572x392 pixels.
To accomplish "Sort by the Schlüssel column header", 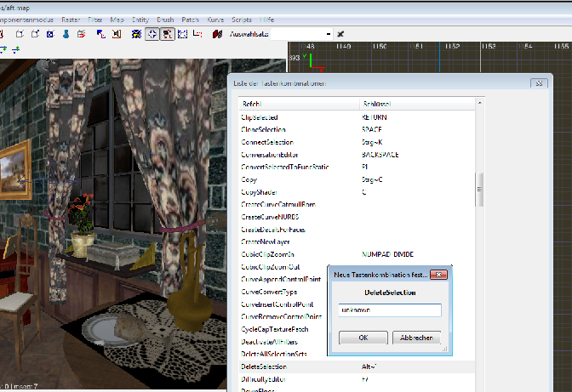I will tap(417, 104).
